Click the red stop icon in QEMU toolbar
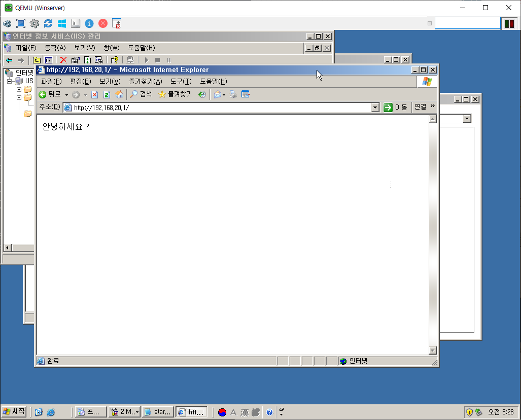This screenshot has width=521, height=420. tap(103, 23)
